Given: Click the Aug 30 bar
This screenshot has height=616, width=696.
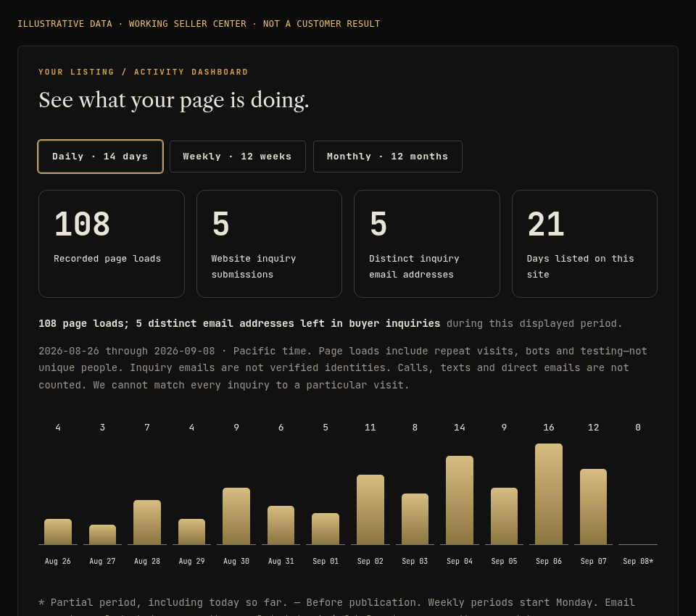Looking at the screenshot, I should tap(236, 516).
